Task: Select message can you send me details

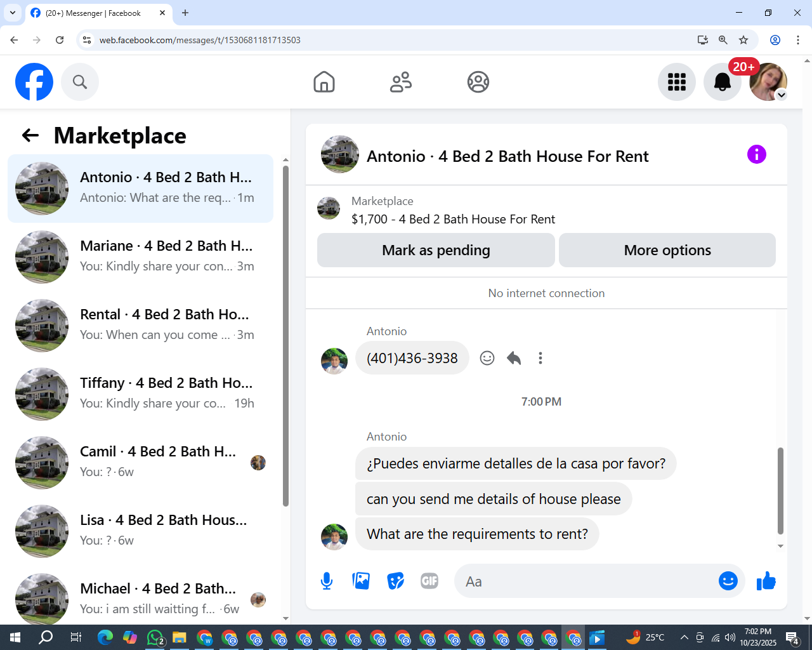Action: [x=494, y=499]
